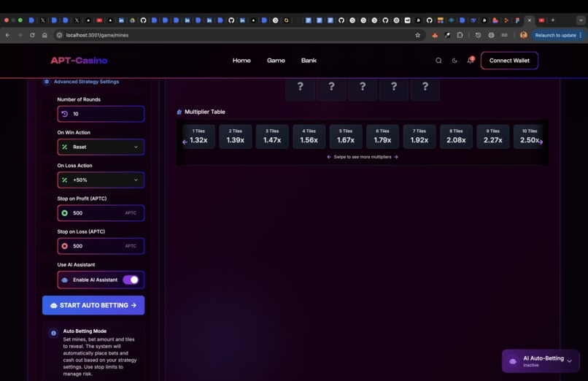Open notifications bell icon
Image resolution: width=588 pixels, height=381 pixels.
471,60
